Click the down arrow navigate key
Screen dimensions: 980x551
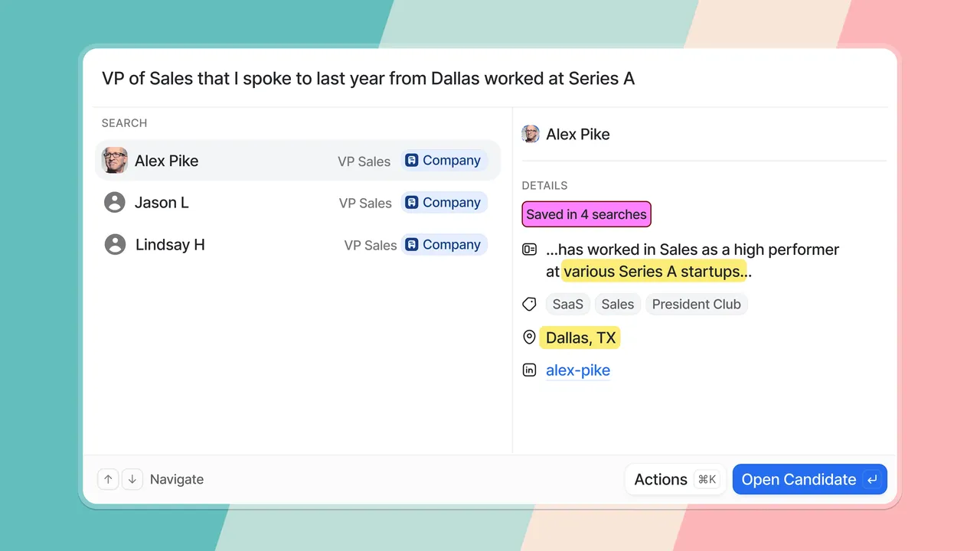tap(132, 479)
